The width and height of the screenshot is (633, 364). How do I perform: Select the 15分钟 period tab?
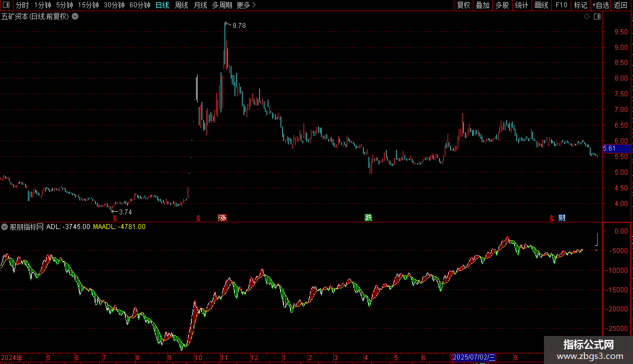click(x=89, y=5)
